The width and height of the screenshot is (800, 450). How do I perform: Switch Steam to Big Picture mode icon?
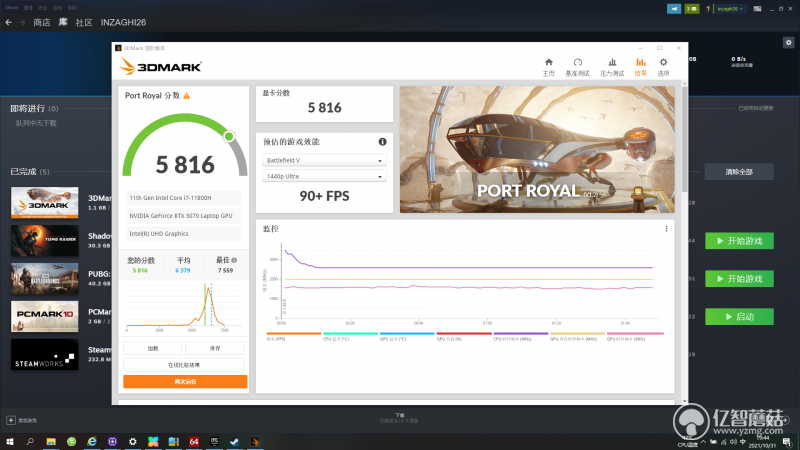pos(758,9)
